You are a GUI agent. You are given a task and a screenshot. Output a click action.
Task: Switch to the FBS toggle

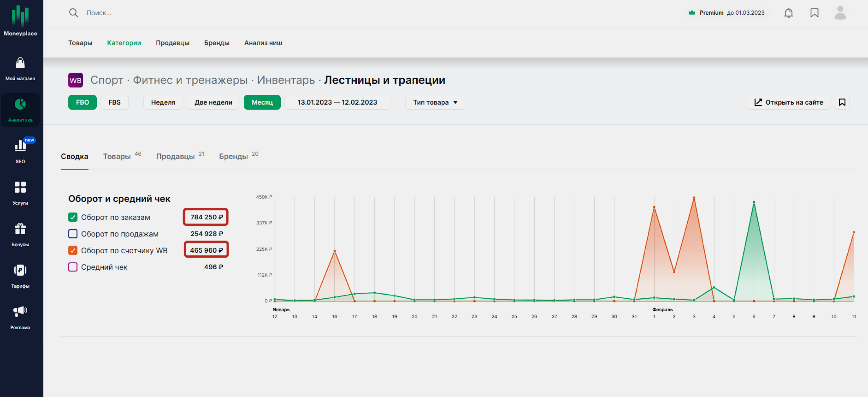(x=114, y=102)
